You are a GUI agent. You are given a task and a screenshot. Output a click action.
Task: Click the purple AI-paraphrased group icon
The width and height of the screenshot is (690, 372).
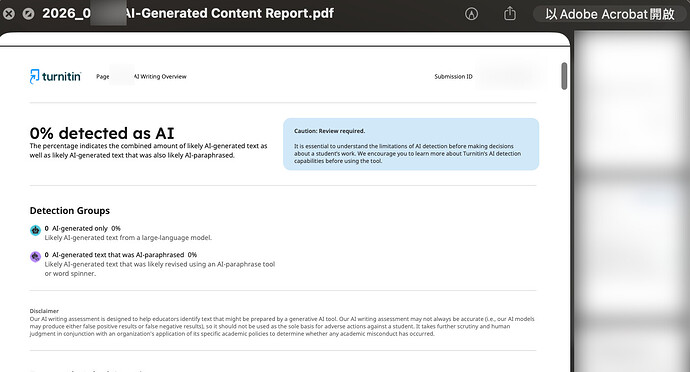pos(35,256)
